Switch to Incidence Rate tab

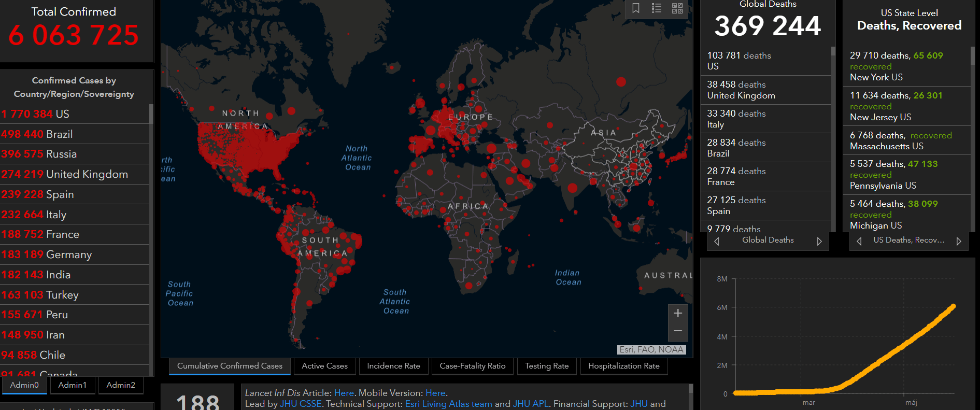[x=393, y=366]
